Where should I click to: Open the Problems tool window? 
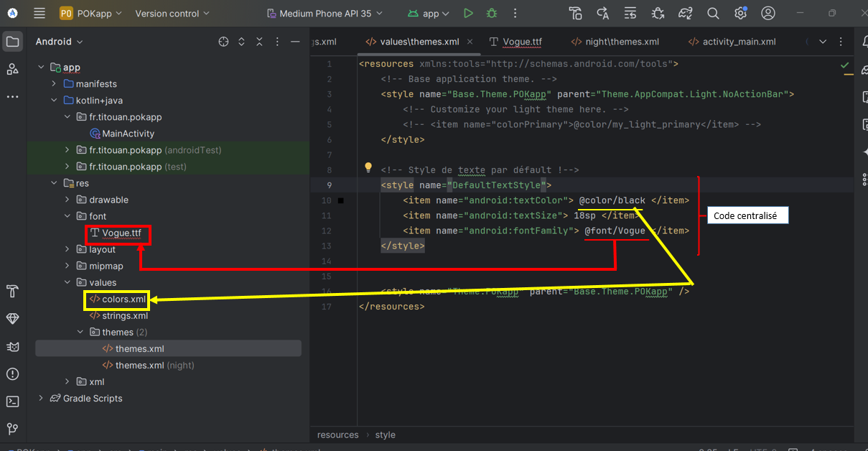(12, 374)
